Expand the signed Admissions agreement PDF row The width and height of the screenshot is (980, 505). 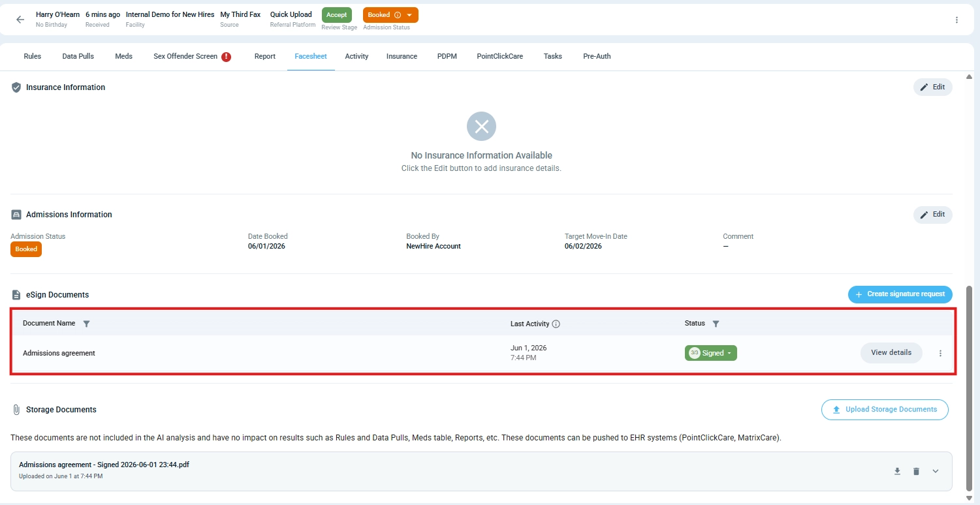coord(936,471)
